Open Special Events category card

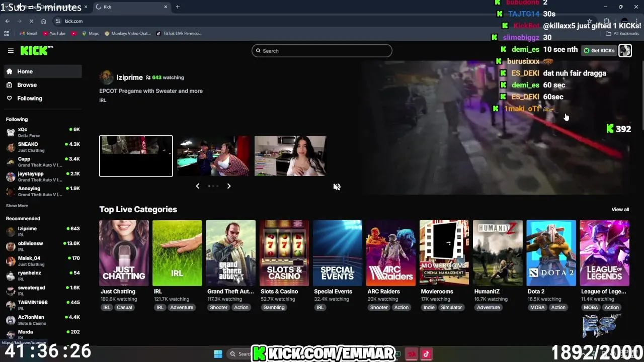pyautogui.click(x=337, y=253)
